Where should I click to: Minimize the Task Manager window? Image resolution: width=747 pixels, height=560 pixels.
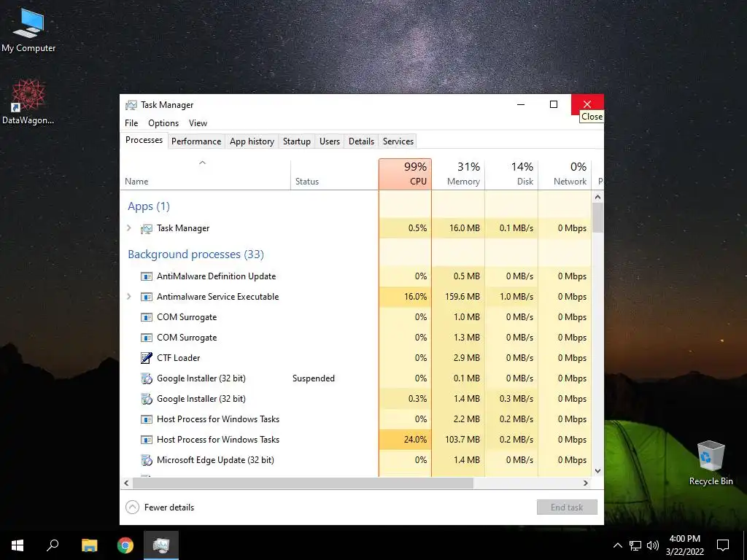point(521,104)
